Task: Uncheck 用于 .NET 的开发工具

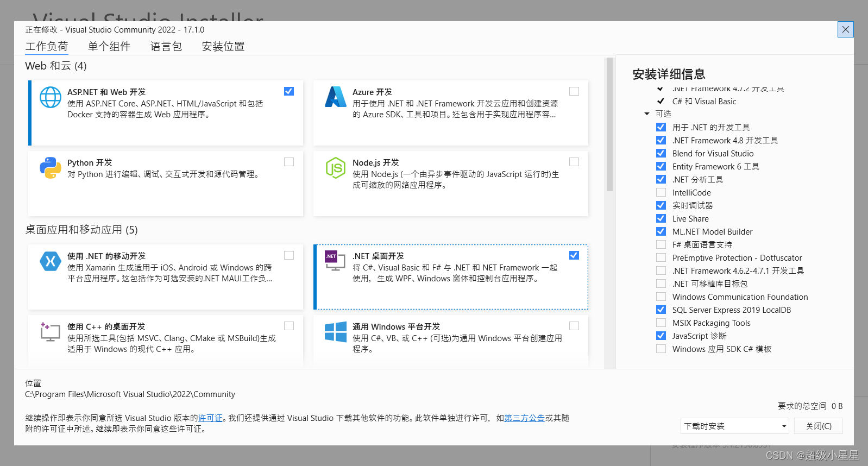Action: point(661,127)
